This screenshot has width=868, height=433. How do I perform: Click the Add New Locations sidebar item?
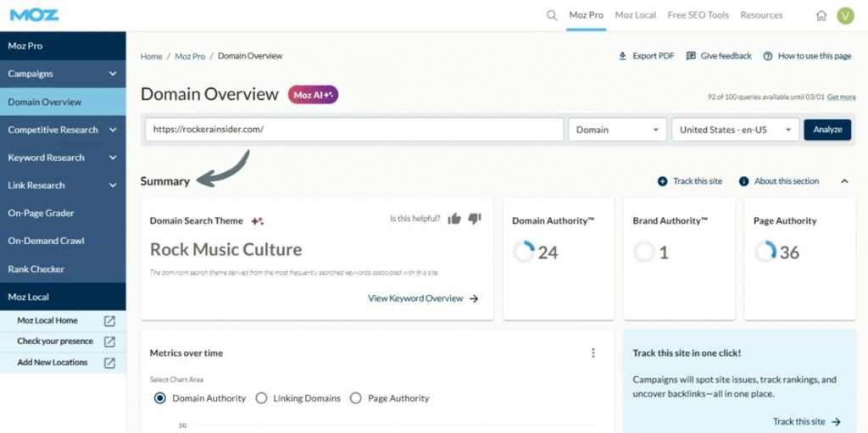pos(63,363)
